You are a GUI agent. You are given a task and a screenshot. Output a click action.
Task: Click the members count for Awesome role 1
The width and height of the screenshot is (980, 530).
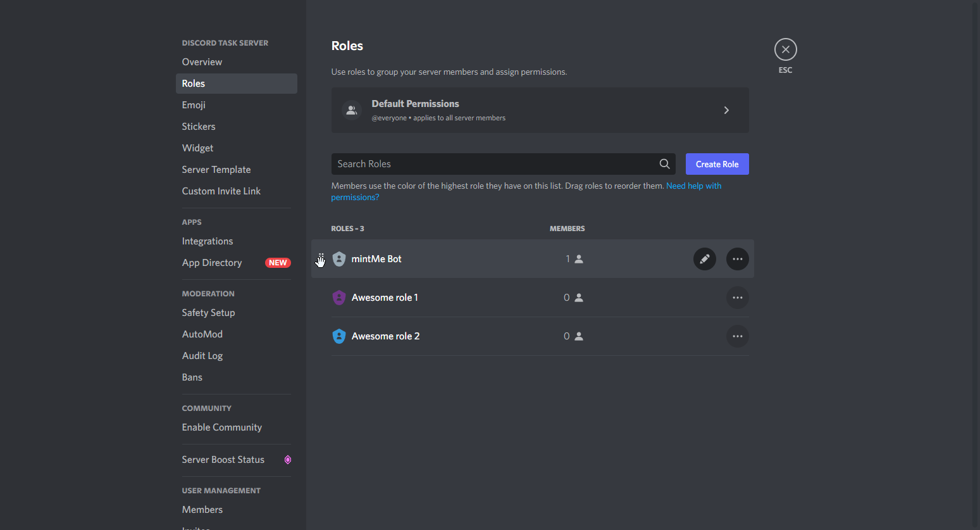point(573,298)
